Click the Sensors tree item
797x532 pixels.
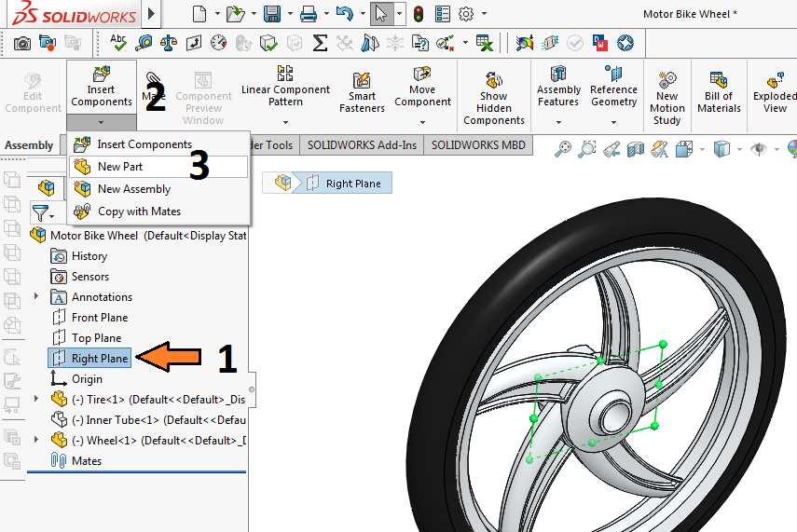80,277
